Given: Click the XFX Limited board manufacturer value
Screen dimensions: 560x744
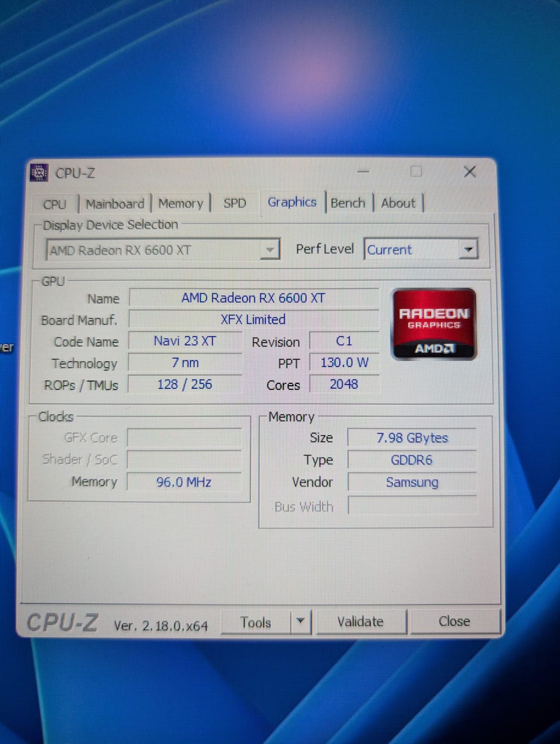Looking at the screenshot, I should coord(253,320).
